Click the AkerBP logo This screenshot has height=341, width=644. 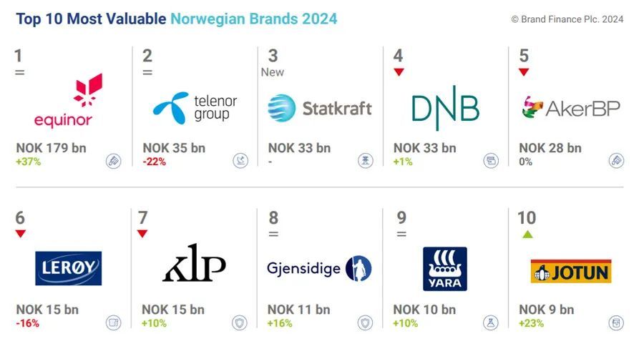(x=570, y=109)
